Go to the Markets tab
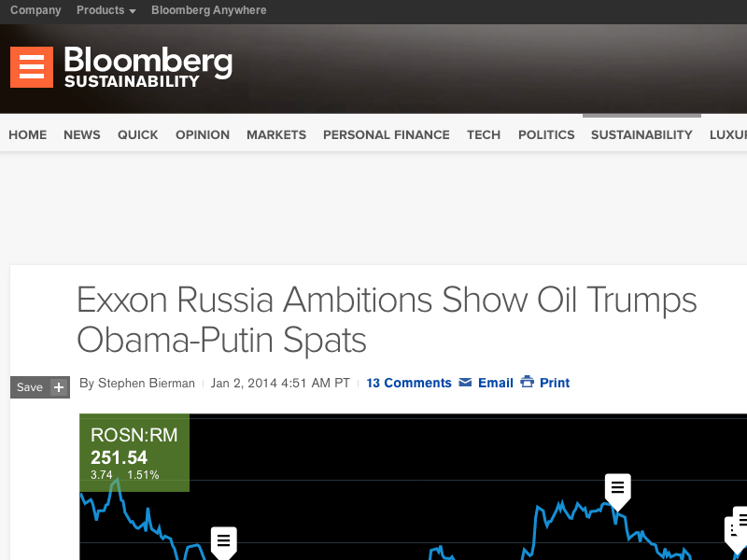The height and width of the screenshot is (560, 747). click(276, 134)
